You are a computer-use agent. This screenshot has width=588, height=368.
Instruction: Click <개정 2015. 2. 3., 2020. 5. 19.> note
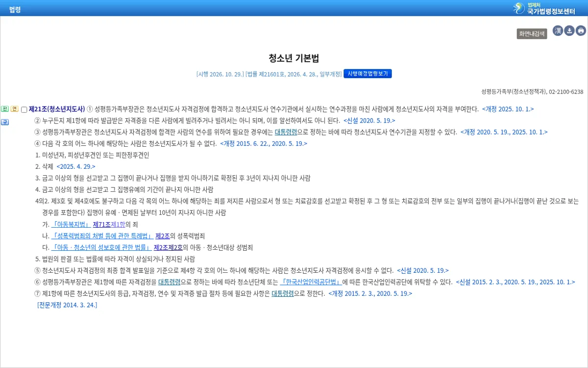coord(370,293)
